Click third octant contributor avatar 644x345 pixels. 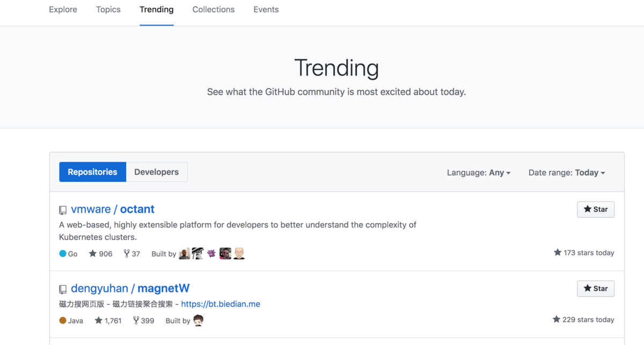click(x=211, y=254)
